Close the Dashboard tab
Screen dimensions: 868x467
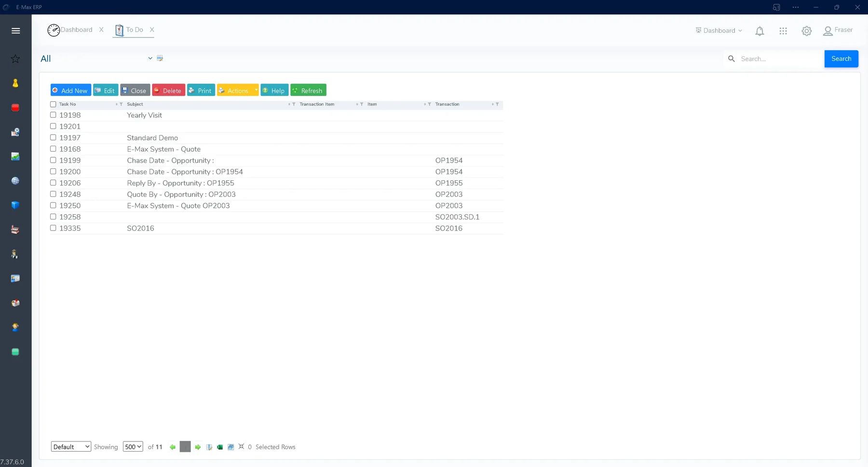(x=101, y=30)
